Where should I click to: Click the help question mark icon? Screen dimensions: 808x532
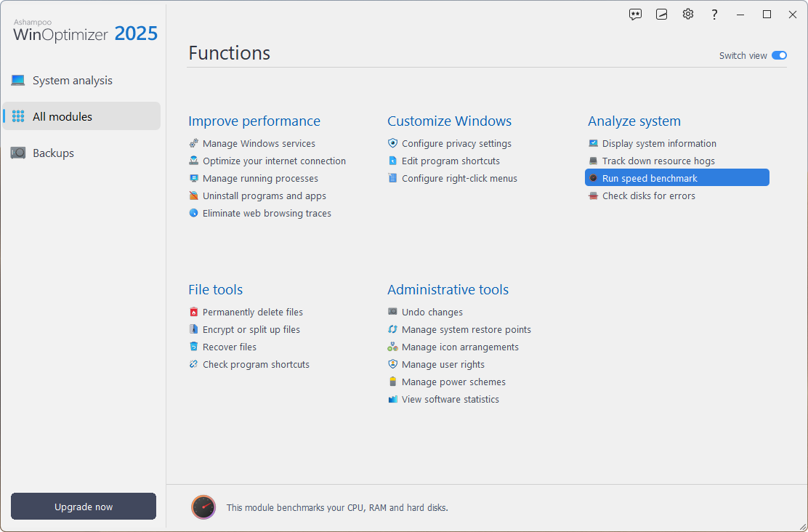click(x=714, y=15)
